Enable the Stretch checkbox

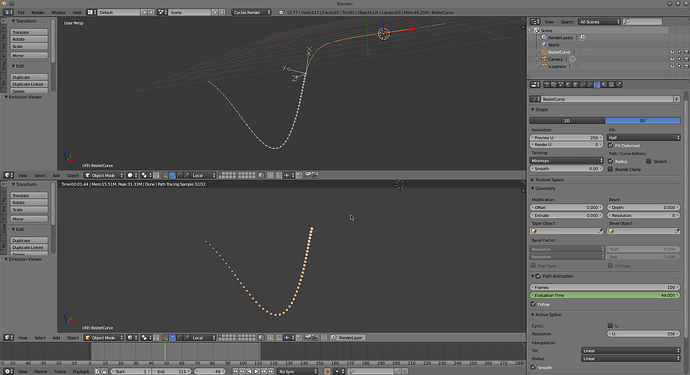649,161
